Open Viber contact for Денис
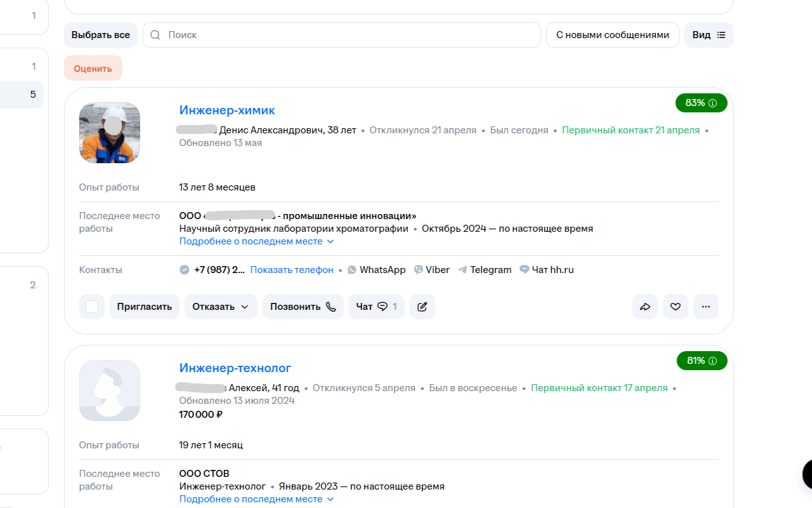The image size is (812, 508). tap(431, 270)
